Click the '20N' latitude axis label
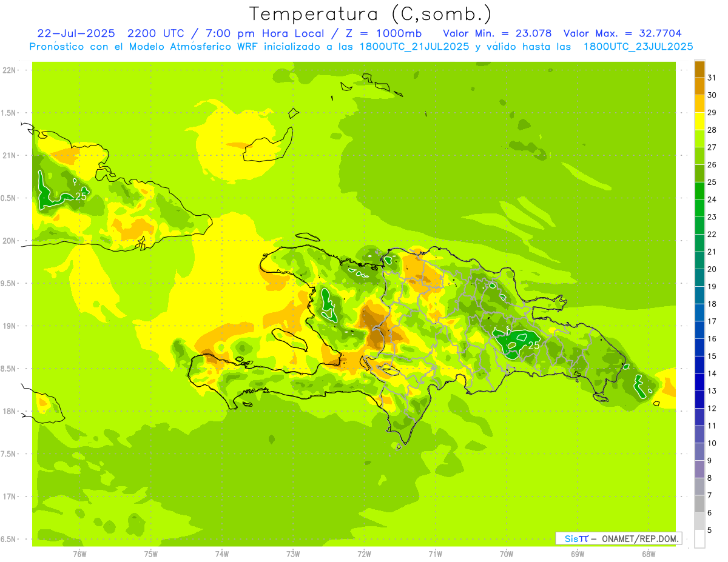The height and width of the screenshot is (562, 728). (x=10, y=241)
